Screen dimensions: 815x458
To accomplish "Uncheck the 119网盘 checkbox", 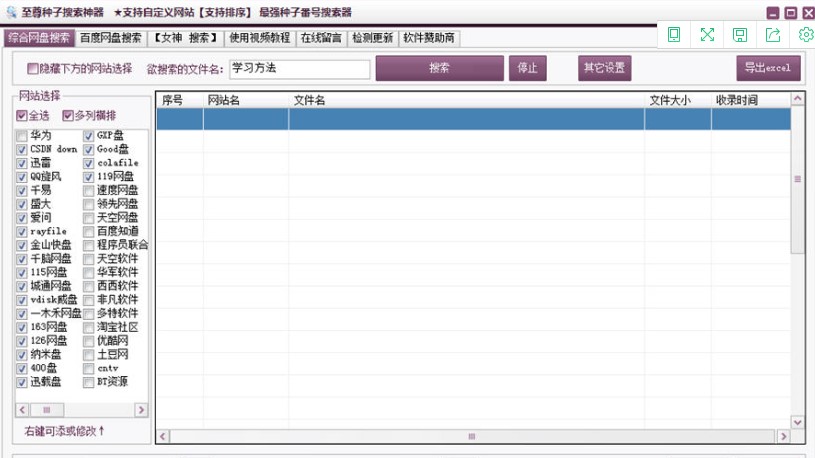I will (89, 177).
